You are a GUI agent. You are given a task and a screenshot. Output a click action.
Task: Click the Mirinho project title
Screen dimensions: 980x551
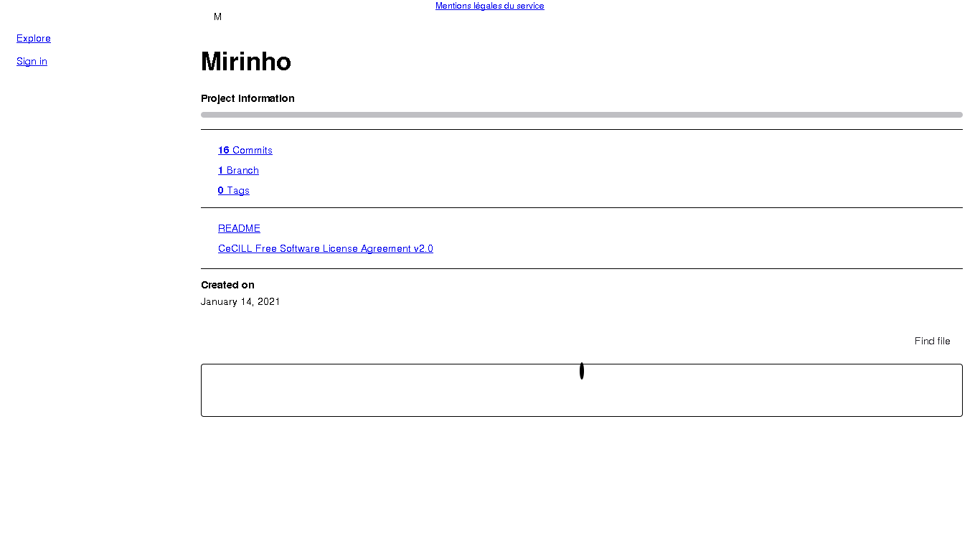[x=246, y=62]
